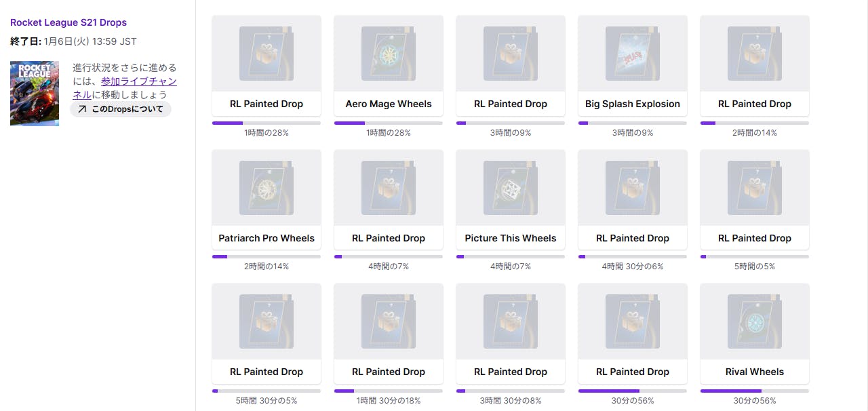Click the 1時間 30分の18% RL Painted Drop card
The width and height of the screenshot is (868, 411).
point(389,334)
